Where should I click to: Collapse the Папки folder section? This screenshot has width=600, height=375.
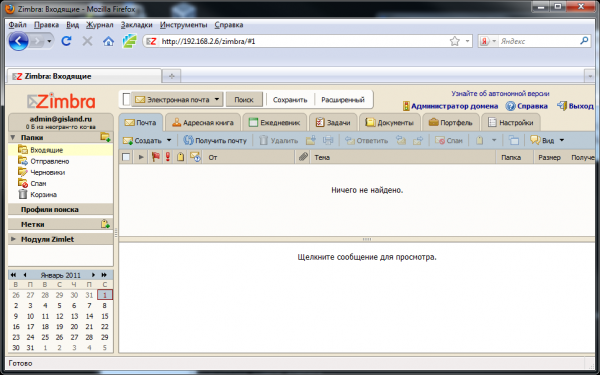(x=13, y=137)
